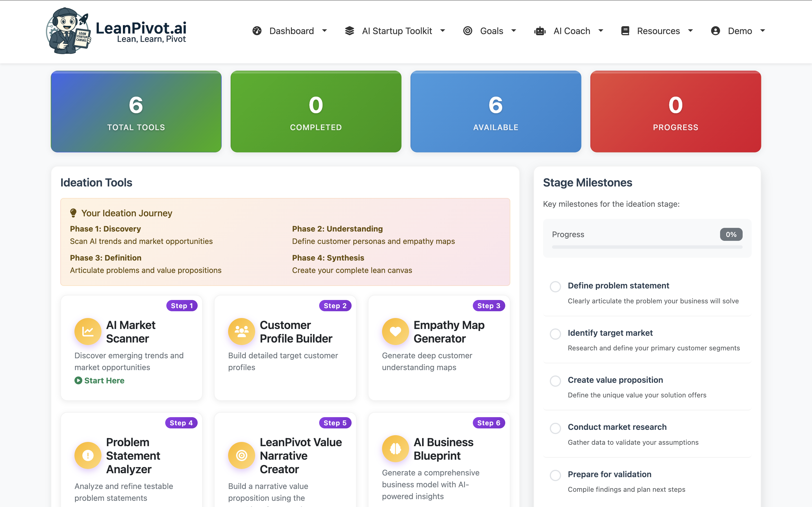Click the LeanPivot Value Narrative target icon
812x507 pixels.
coord(241,455)
